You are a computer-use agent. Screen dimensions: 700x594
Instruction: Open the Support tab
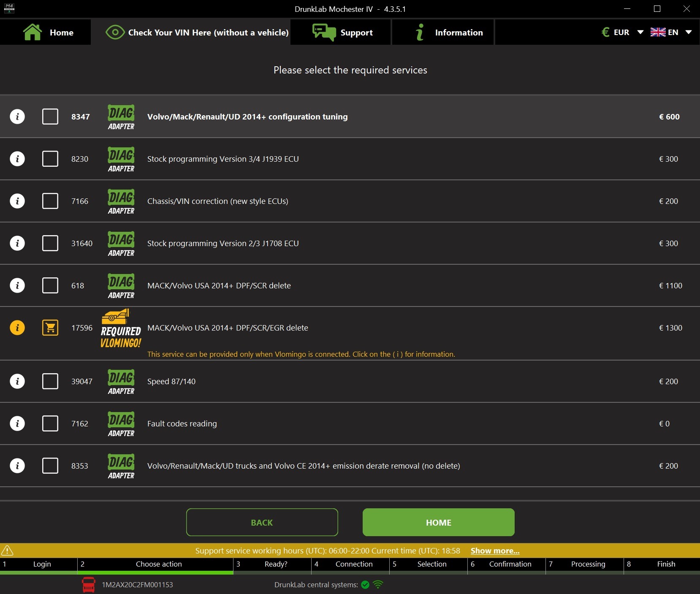point(342,33)
